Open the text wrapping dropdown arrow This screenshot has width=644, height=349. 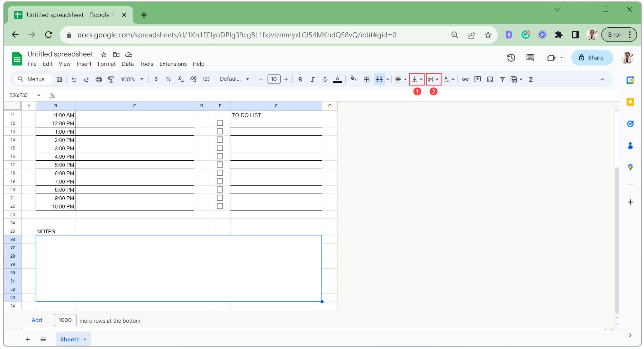[437, 79]
